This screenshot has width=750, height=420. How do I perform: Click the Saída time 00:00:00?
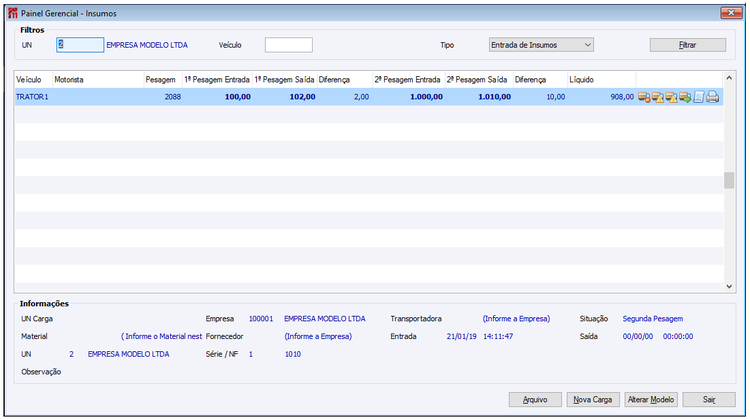[678, 336]
